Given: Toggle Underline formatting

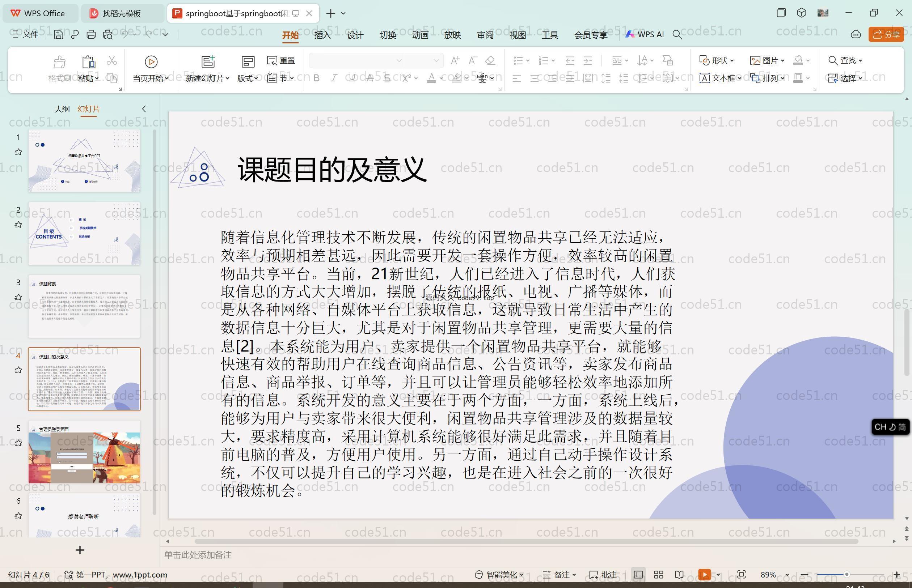Looking at the screenshot, I should 352,78.
